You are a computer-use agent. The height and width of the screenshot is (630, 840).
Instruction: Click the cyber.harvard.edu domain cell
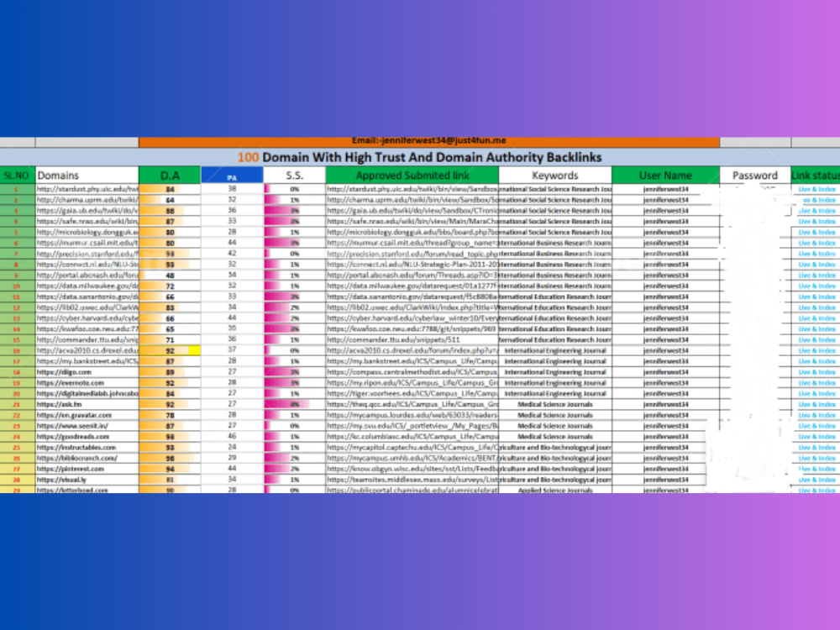87,318
